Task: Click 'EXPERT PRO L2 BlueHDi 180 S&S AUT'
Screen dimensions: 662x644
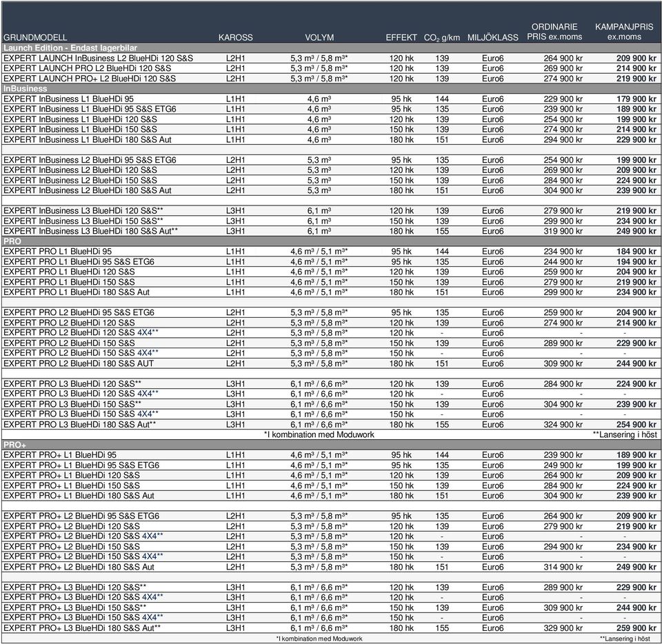Action: [79, 363]
